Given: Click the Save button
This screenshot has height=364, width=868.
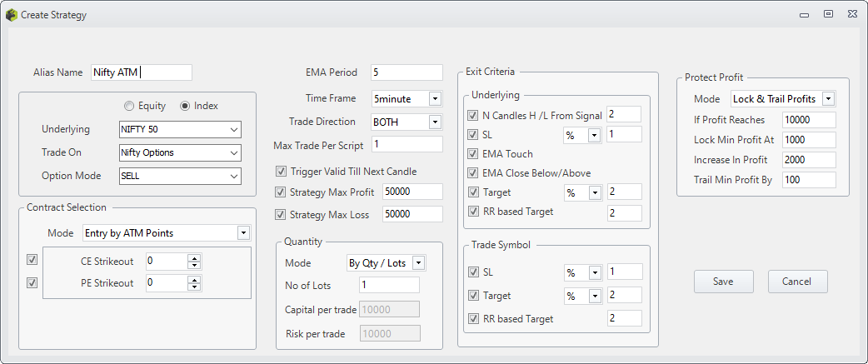Looking at the screenshot, I should click(x=724, y=282).
